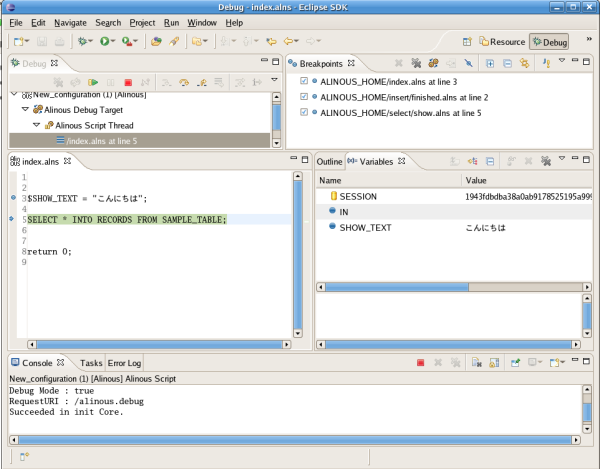The height and width of the screenshot is (469, 600).
Task: Select the SHOW_TEXT variable row
Action: pos(454,228)
